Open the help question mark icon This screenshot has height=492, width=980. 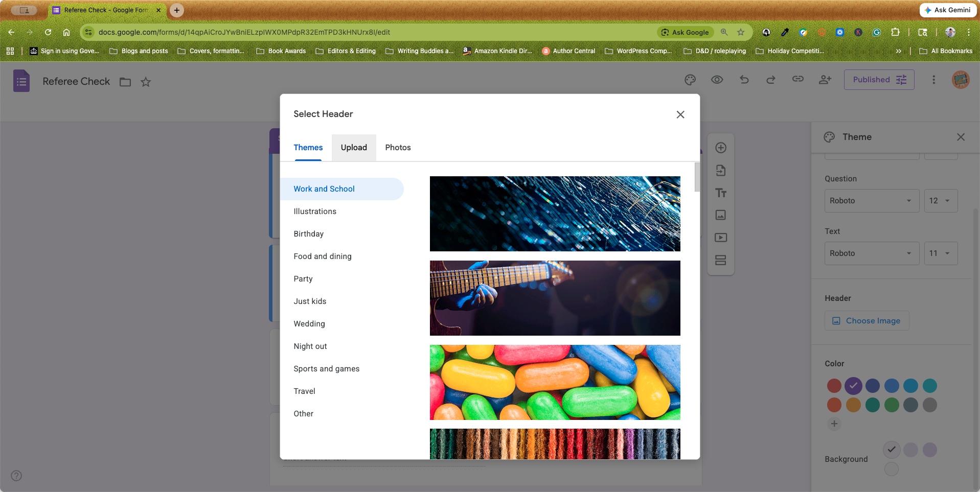(x=16, y=476)
